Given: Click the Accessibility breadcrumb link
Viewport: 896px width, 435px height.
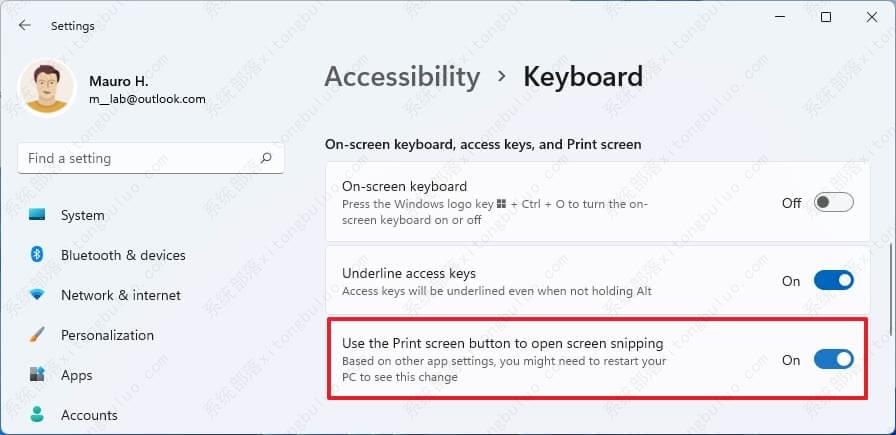Looking at the screenshot, I should point(402,77).
